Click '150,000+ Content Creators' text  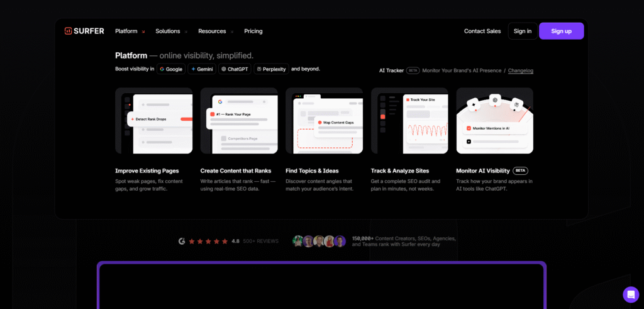[x=404, y=241]
